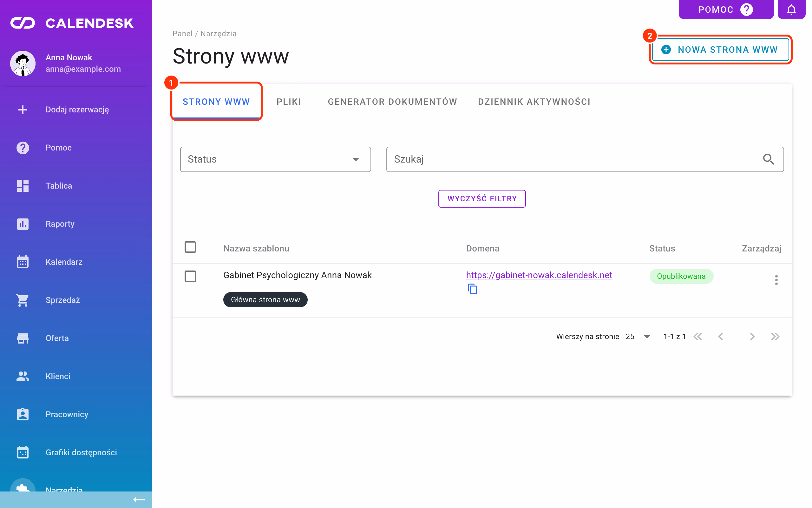
Task: Click the Główna strona www chip
Action: click(x=265, y=300)
